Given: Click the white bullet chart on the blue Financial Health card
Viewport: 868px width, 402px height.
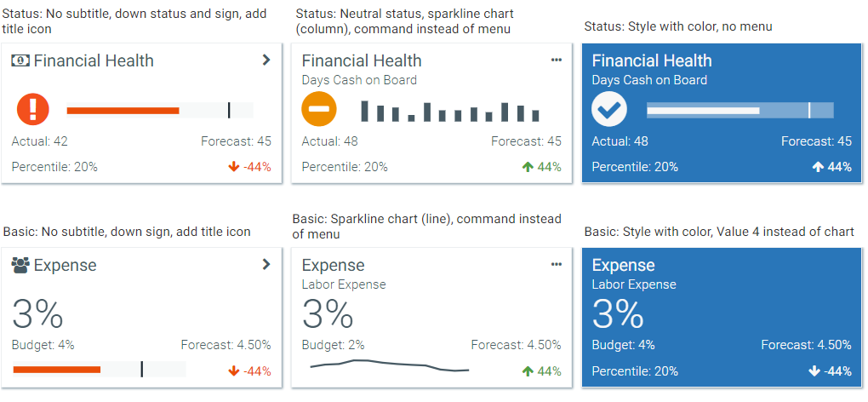Looking at the screenshot, I should point(740,110).
